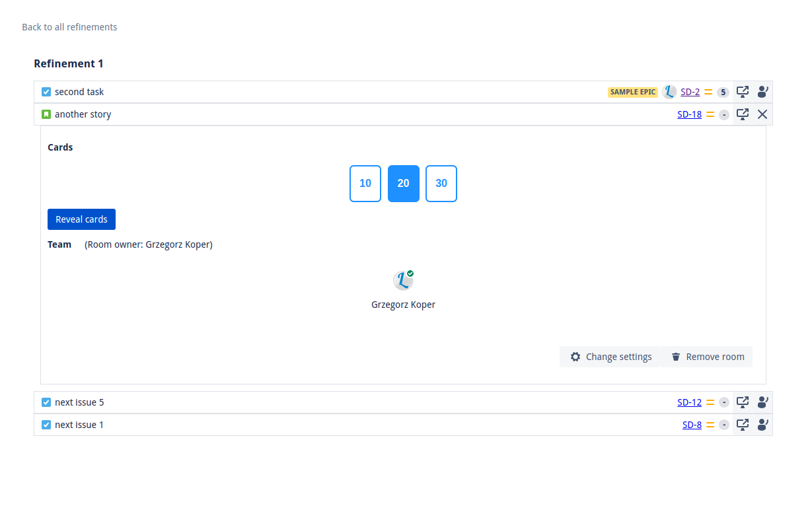This screenshot has height=508, width=812.
Task: Click the medium priority icon next to SD-18
Action: [710, 114]
